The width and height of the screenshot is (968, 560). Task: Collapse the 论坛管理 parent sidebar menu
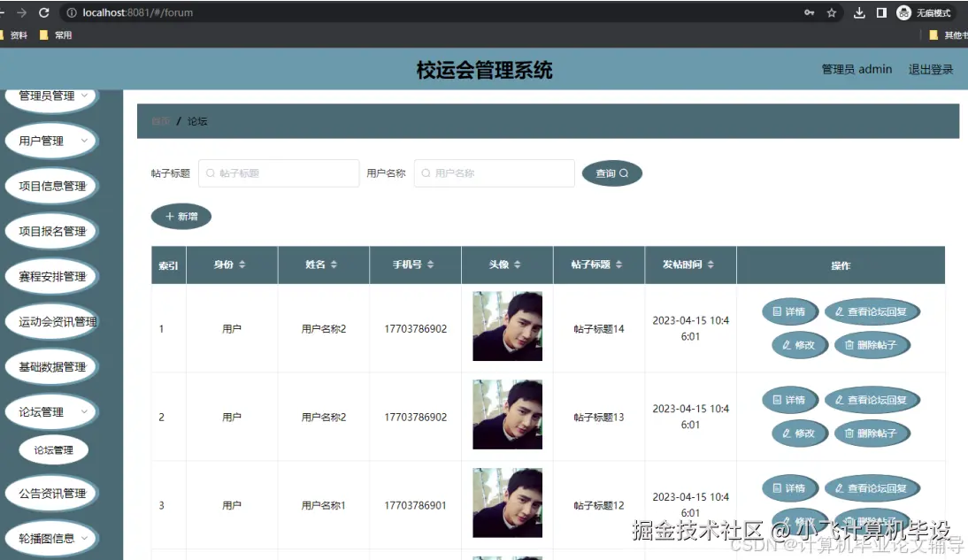click(51, 412)
